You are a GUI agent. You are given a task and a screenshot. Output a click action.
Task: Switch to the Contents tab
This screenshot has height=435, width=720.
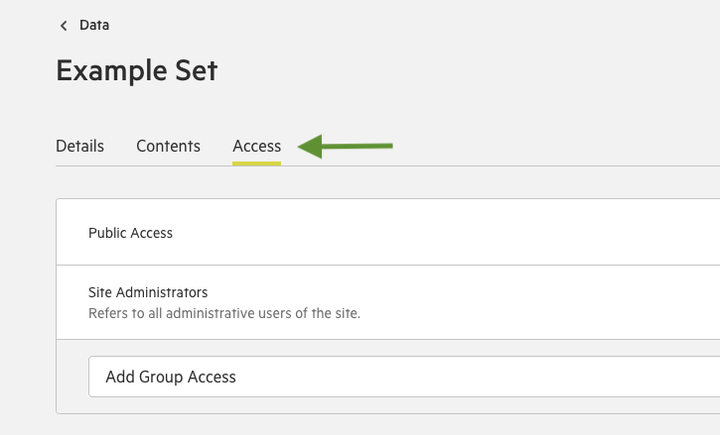tap(168, 146)
